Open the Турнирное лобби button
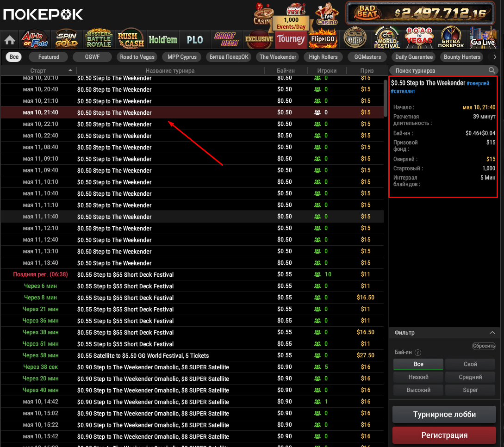 [x=444, y=414]
